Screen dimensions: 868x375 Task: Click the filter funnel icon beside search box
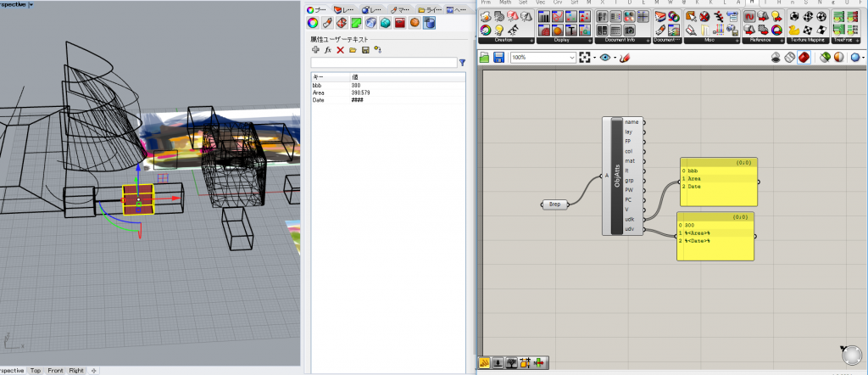(x=462, y=63)
